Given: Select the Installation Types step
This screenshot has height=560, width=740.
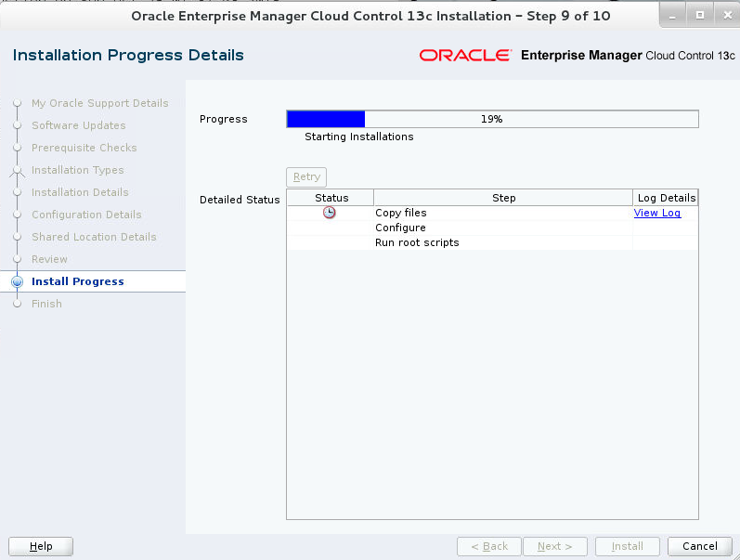Looking at the screenshot, I should click(x=77, y=170).
